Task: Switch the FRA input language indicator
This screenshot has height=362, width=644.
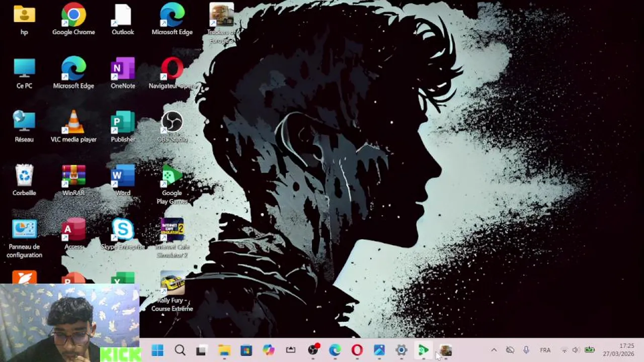Action: [x=545, y=350]
